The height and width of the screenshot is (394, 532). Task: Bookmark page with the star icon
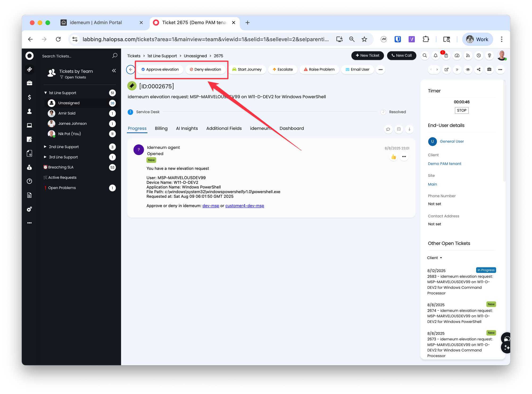click(x=364, y=39)
